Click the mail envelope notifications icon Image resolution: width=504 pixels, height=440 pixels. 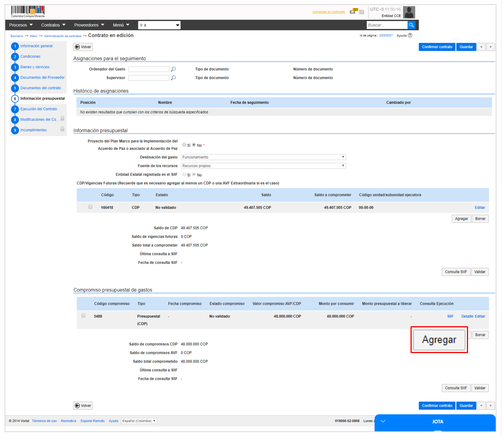[x=353, y=12]
